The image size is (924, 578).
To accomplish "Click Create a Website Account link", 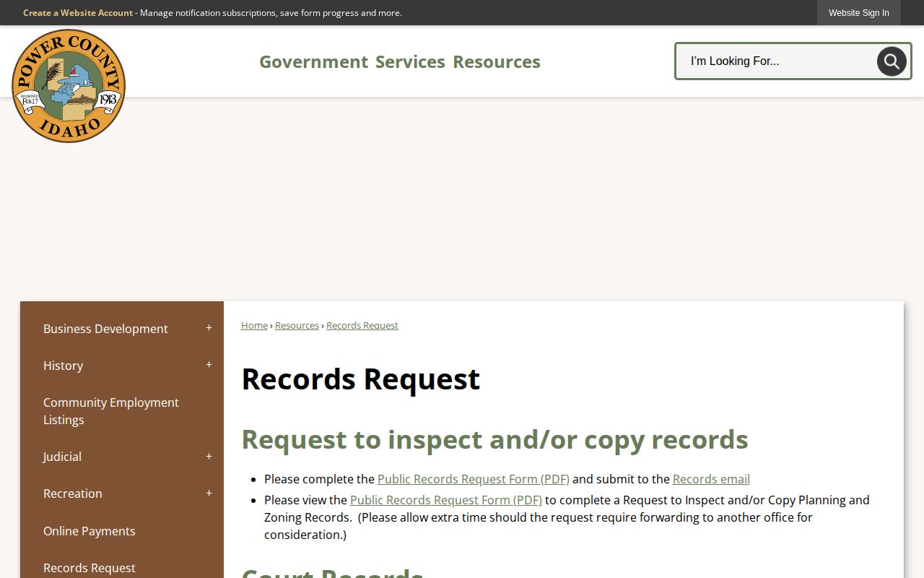I will point(78,13).
